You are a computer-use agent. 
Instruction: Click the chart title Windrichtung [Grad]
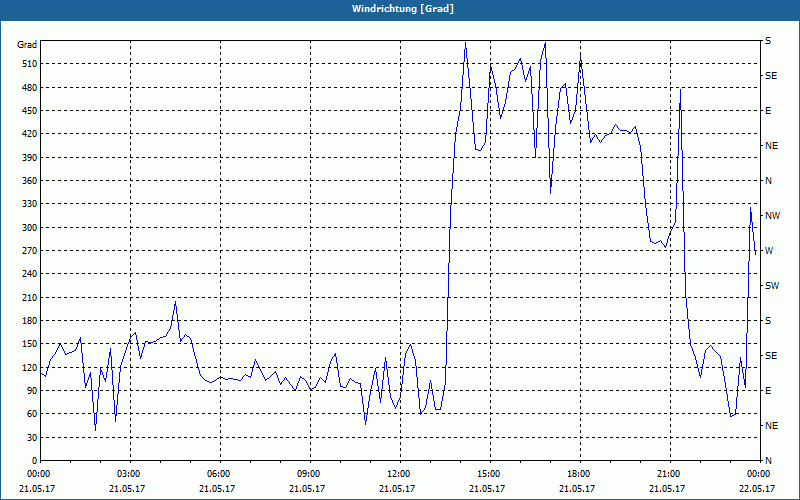[403, 9]
